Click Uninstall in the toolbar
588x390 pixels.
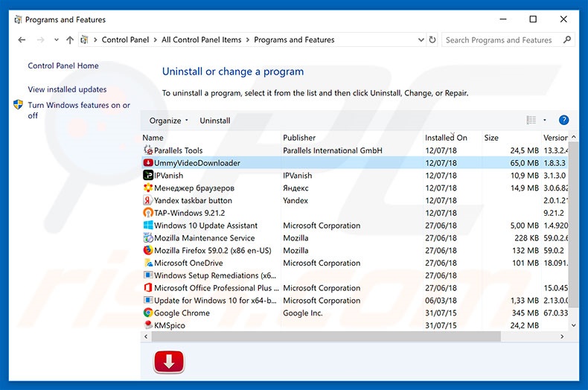click(215, 121)
